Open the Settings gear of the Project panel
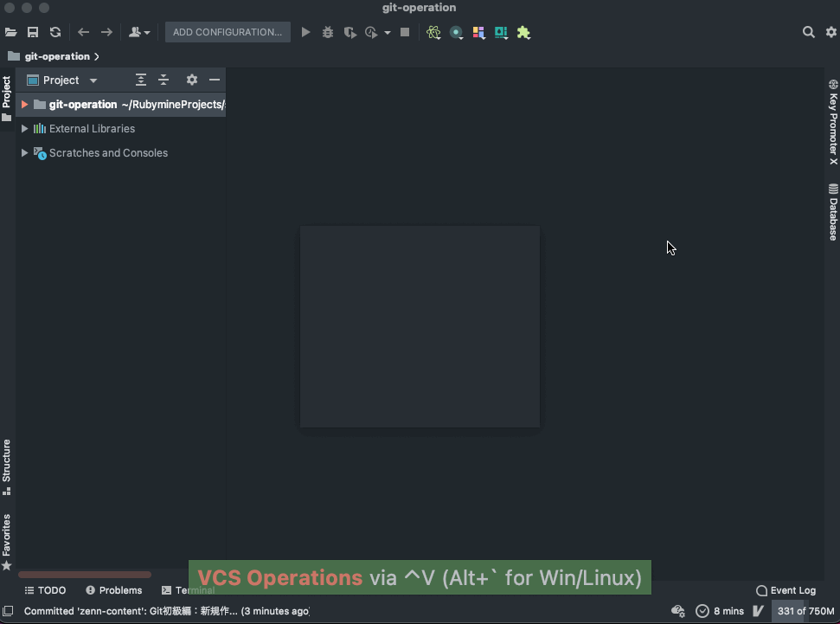This screenshot has width=840, height=624. click(x=191, y=80)
